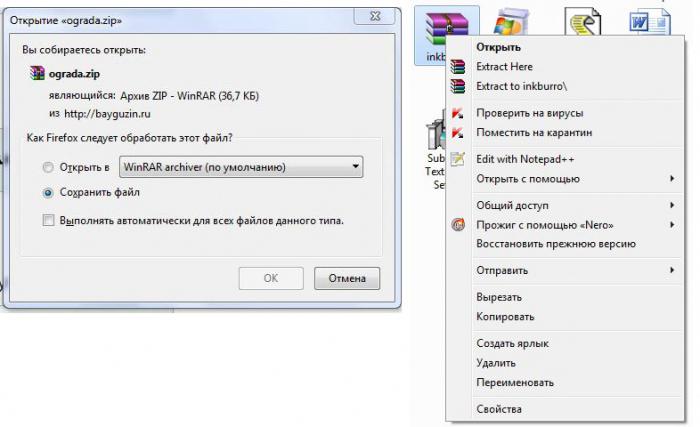Select the Word document desktop icon
This screenshot has height=427, width=700.
(x=650, y=21)
